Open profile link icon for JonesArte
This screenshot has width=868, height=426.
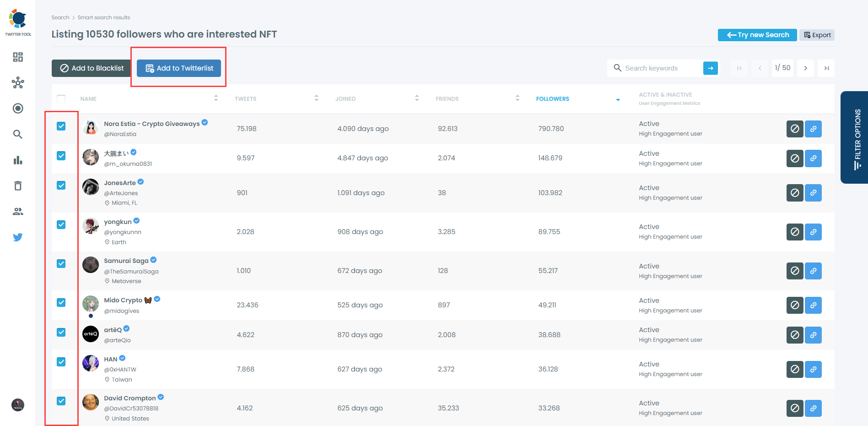point(813,193)
